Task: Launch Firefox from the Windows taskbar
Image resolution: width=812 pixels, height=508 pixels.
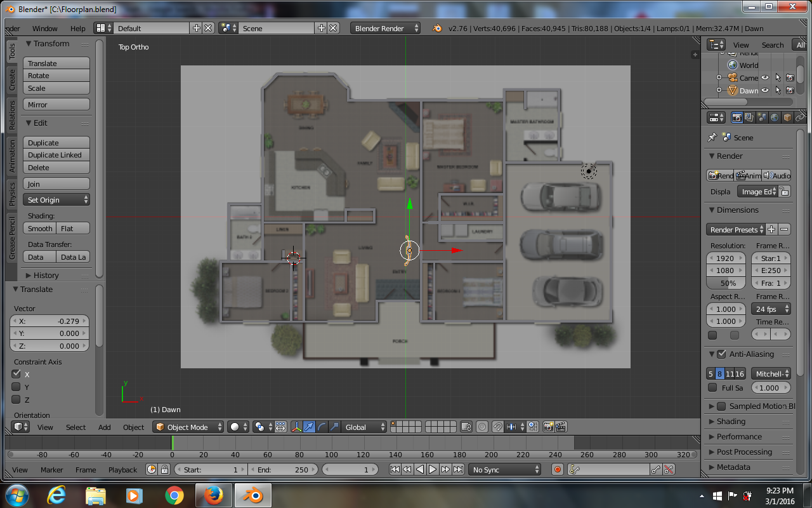Action: (x=214, y=495)
